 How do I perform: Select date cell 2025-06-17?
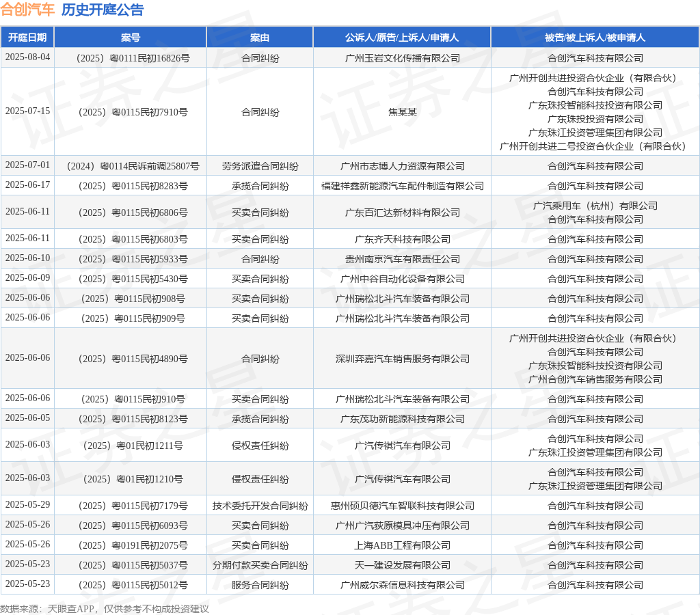point(27,184)
